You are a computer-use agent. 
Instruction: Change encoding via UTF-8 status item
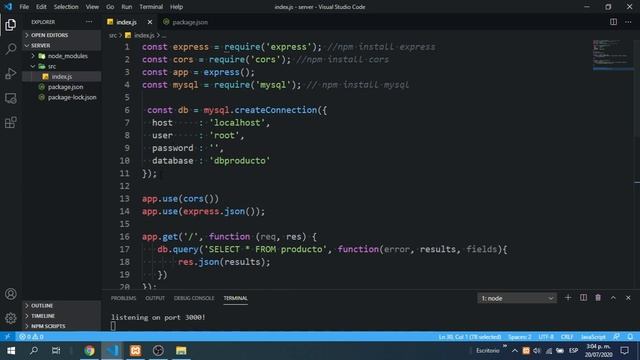click(546, 337)
